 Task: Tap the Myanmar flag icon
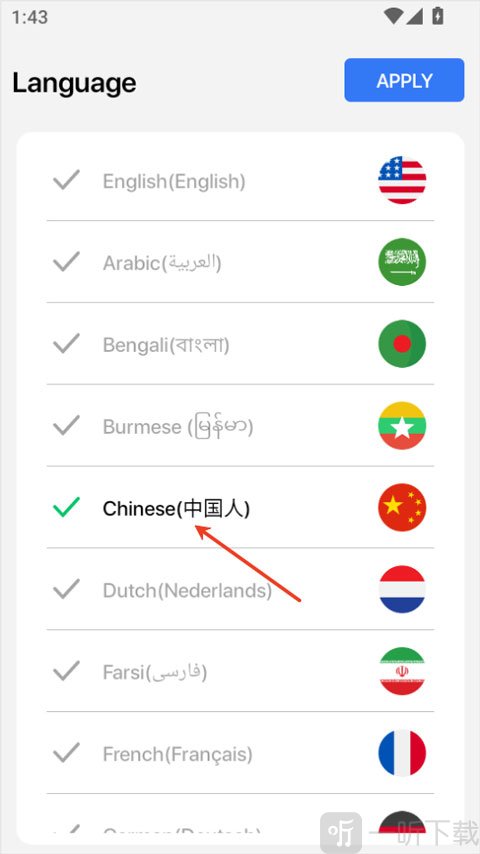tap(402, 425)
